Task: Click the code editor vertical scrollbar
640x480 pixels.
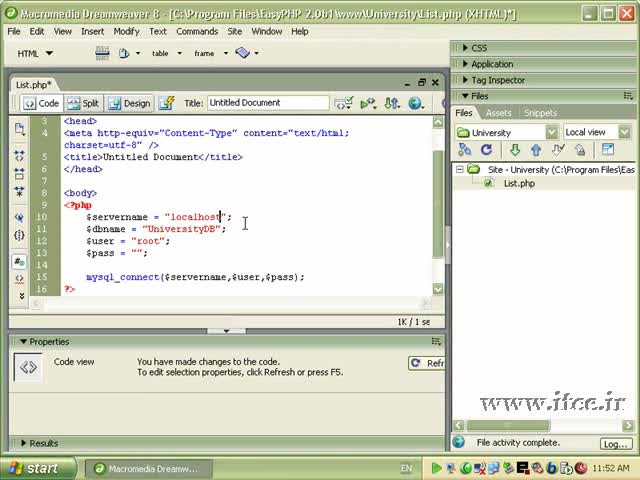Action: pos(438,205)
